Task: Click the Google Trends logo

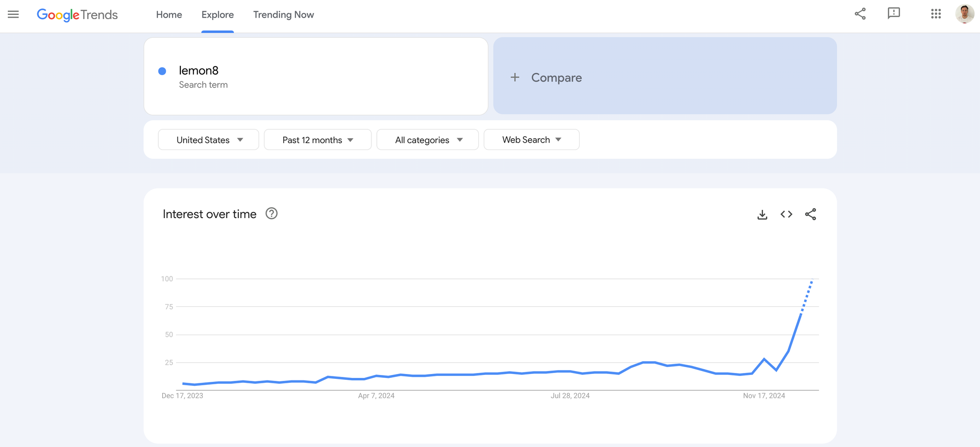Action: tap(77, 15)
